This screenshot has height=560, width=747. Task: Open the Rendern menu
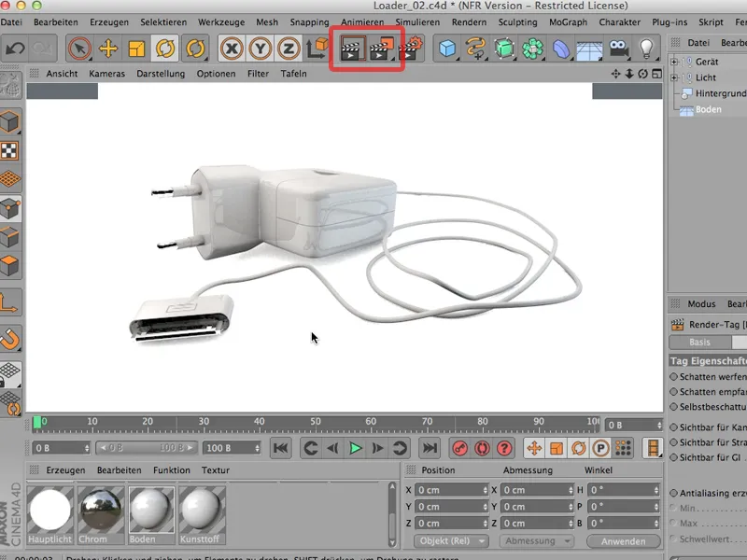pyautogui.click(x=470, y=21)
